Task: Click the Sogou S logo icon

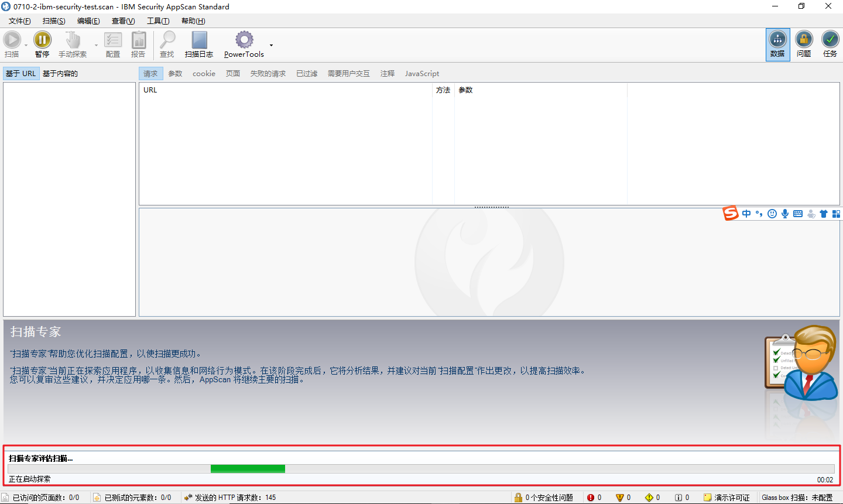Action: pos(731,214)
